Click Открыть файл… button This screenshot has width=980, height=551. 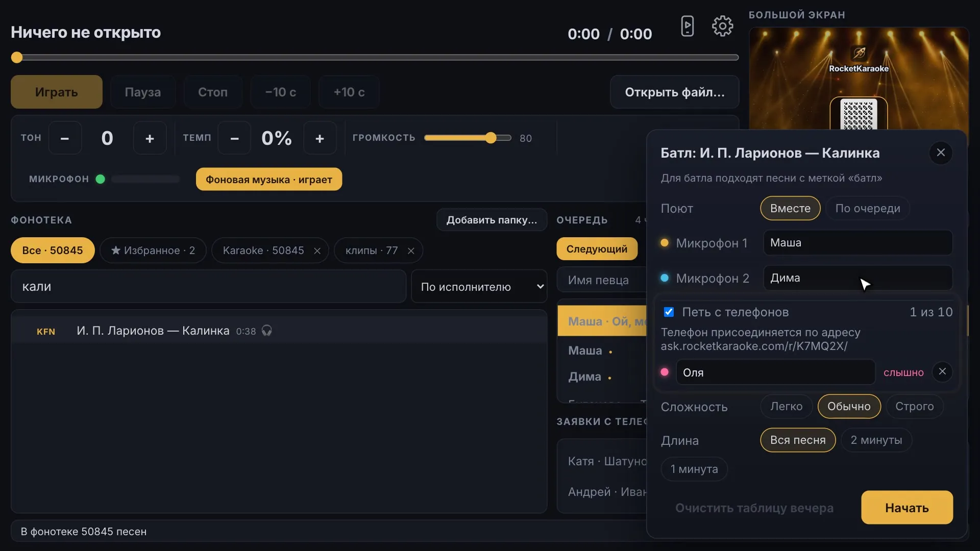[674, 92]
